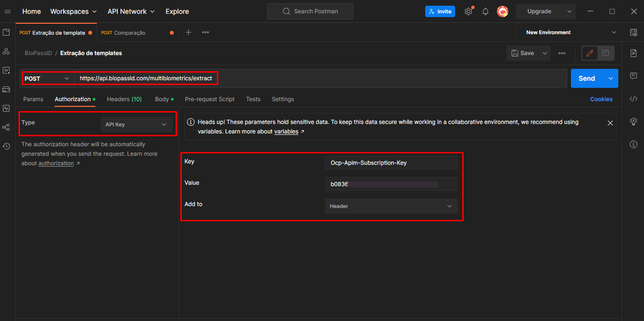
Task: Click the Upgrade button
Action: [540, 11]
